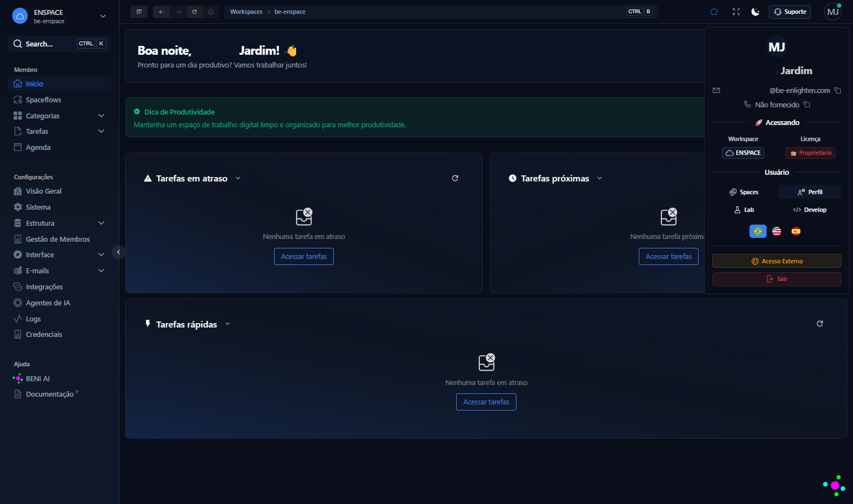Toggle dark mode with the moon icon
Screen dimensions: 853x504
tap(755, 12)
